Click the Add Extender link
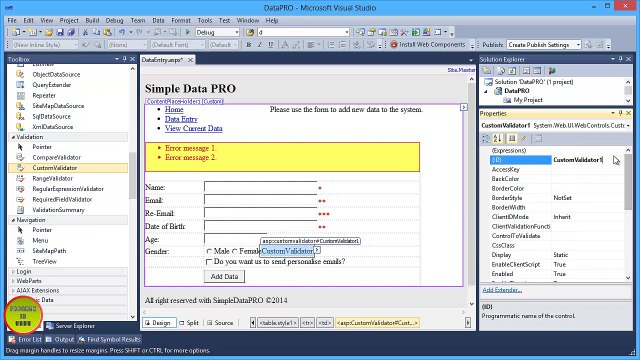 coord(502,290)
